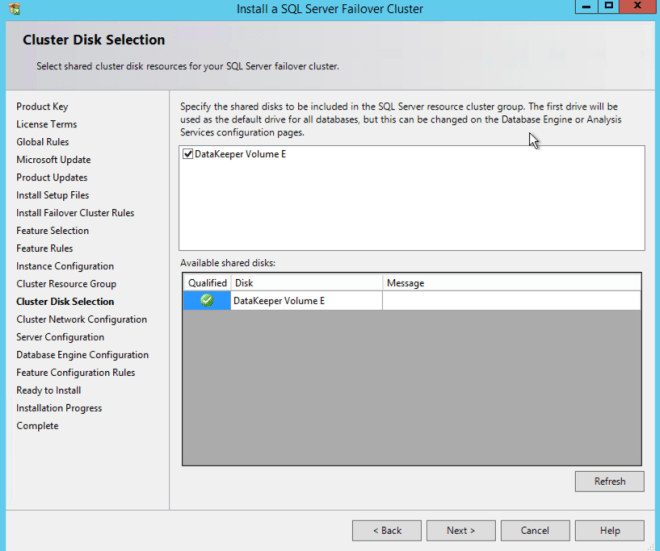Sort by the Disk column header
This screenshot has width=660, height=551.
click(306, 283)
